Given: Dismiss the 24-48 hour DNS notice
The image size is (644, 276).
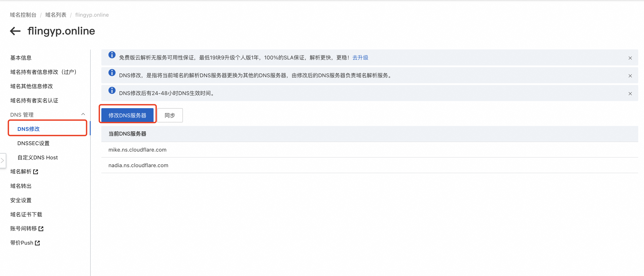Looking at the screenshot, I should click(630, 94).
